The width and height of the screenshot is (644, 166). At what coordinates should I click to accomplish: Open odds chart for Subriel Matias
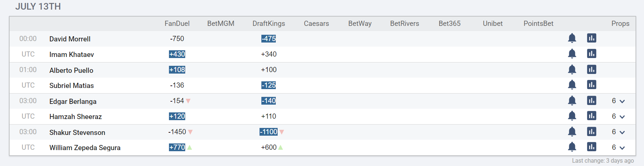click(x=592, y=85)
